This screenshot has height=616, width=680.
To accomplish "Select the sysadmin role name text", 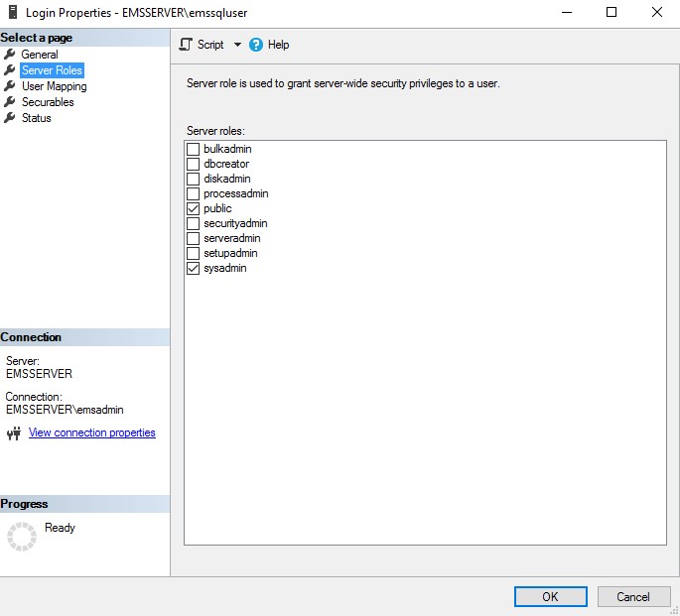I will click(225, 268).
